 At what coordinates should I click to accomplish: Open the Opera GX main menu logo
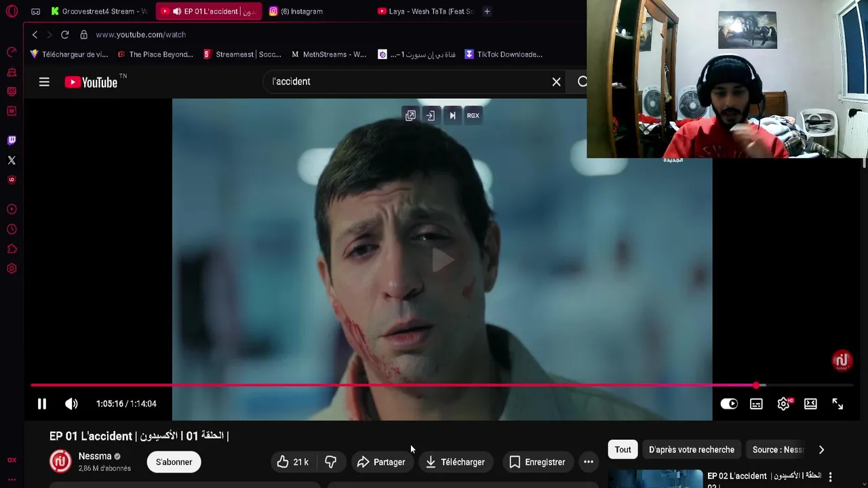(12, 12)
